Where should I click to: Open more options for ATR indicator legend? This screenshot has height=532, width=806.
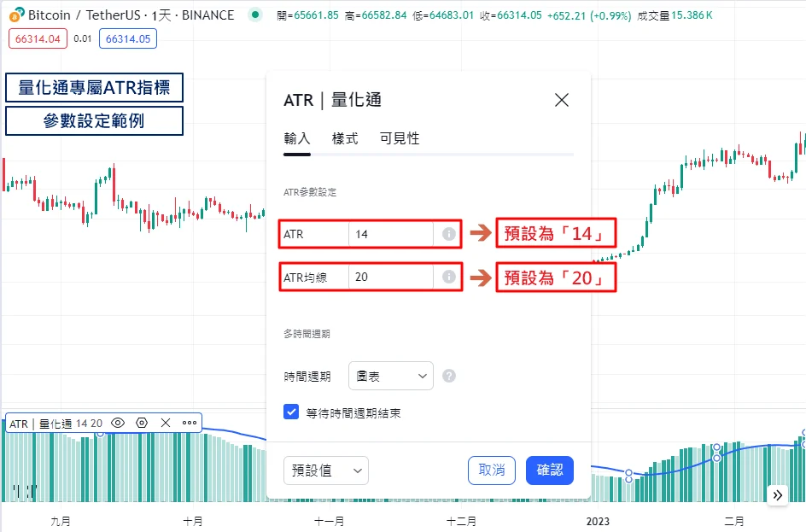[190, 423]
